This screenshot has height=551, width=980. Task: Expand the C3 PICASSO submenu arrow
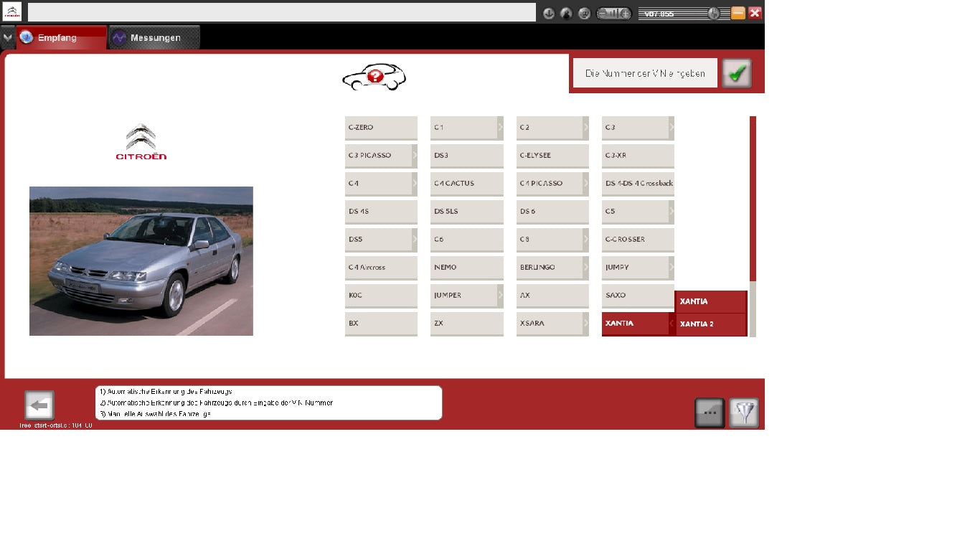[414, 155]
